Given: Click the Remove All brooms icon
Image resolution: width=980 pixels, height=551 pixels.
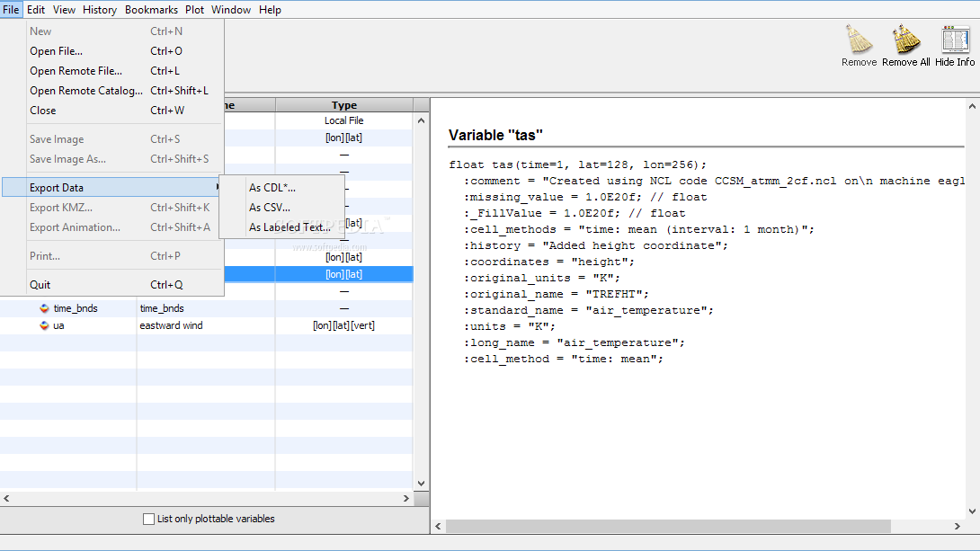Looking at the screenshot, I should pyautogui.click(x=906, y=39).
